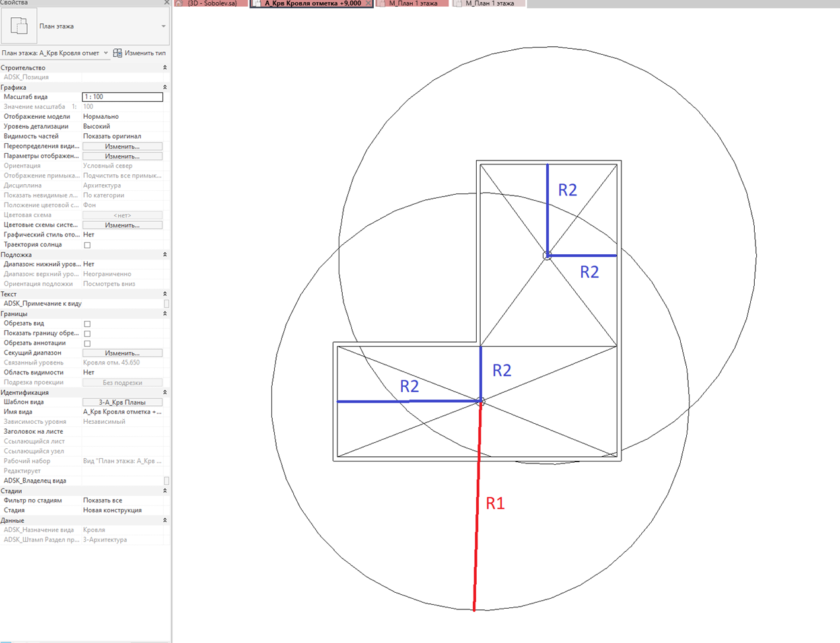Open the last М_План 1 этажа tab

coord(489,3)
